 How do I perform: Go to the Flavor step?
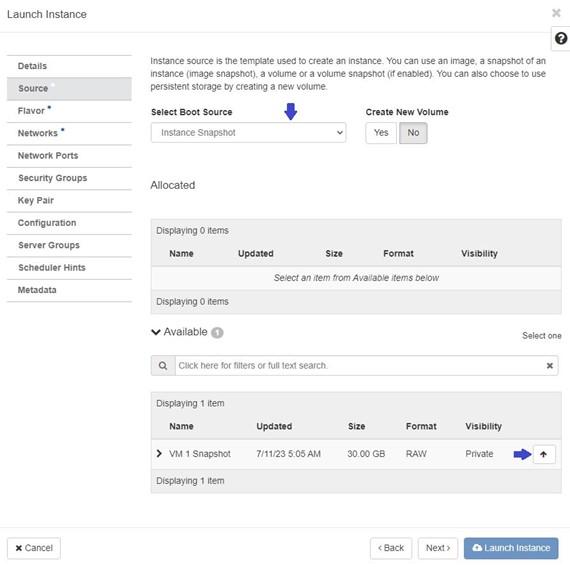69,111
